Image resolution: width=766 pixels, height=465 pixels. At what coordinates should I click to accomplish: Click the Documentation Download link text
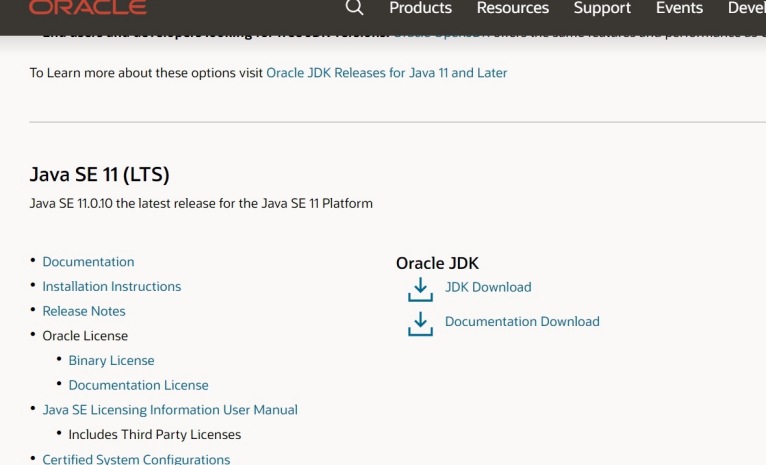[522, 322]
